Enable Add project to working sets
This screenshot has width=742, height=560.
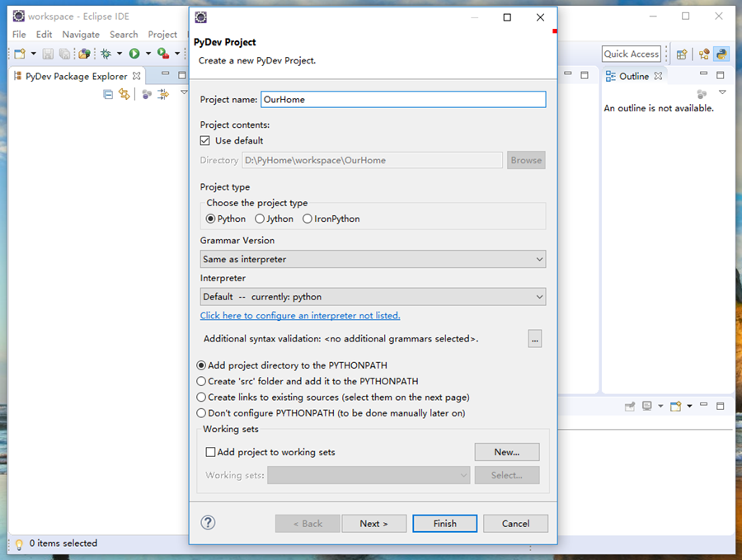pos(210,452)
